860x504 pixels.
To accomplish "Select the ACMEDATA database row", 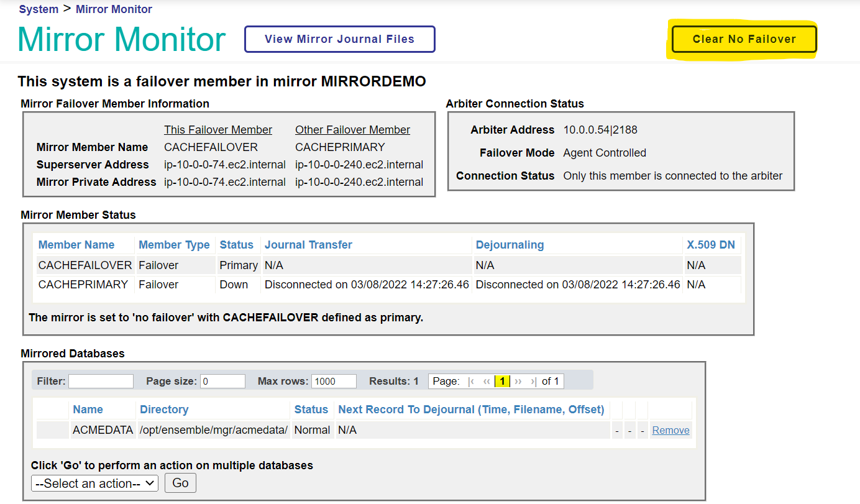I will (x=103, y=430).
